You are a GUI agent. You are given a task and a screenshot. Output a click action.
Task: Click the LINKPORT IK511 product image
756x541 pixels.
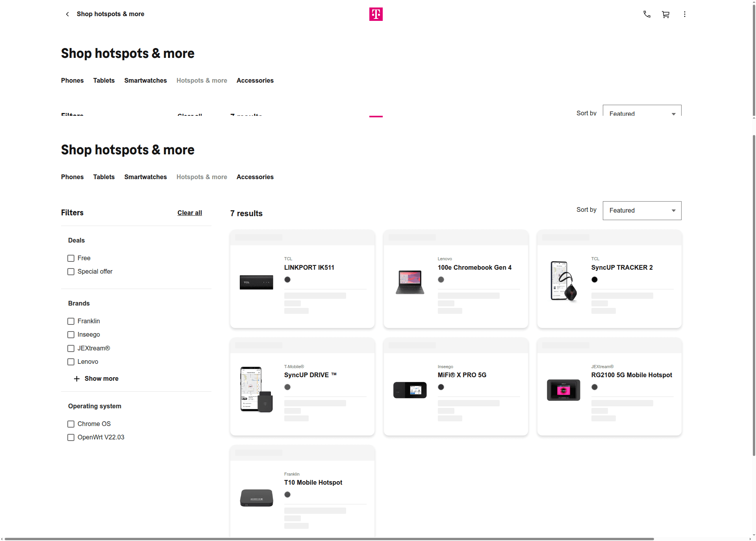click(x=256, y=282)
